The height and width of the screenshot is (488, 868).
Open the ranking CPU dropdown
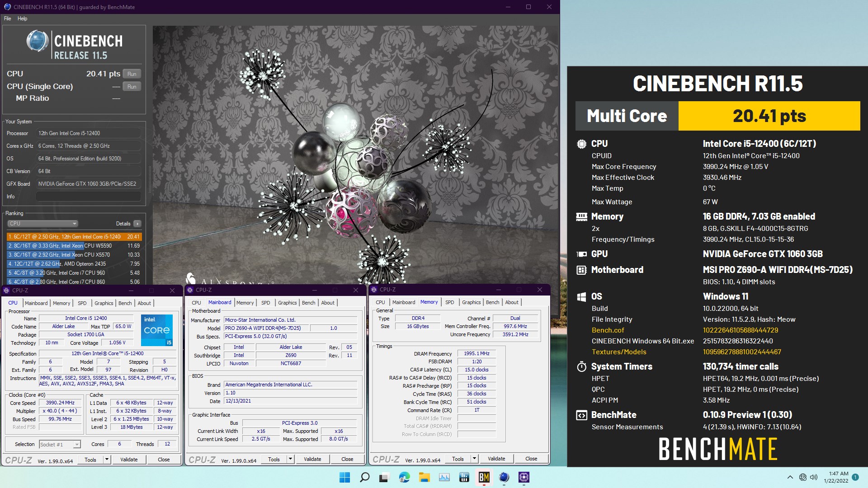43,224
